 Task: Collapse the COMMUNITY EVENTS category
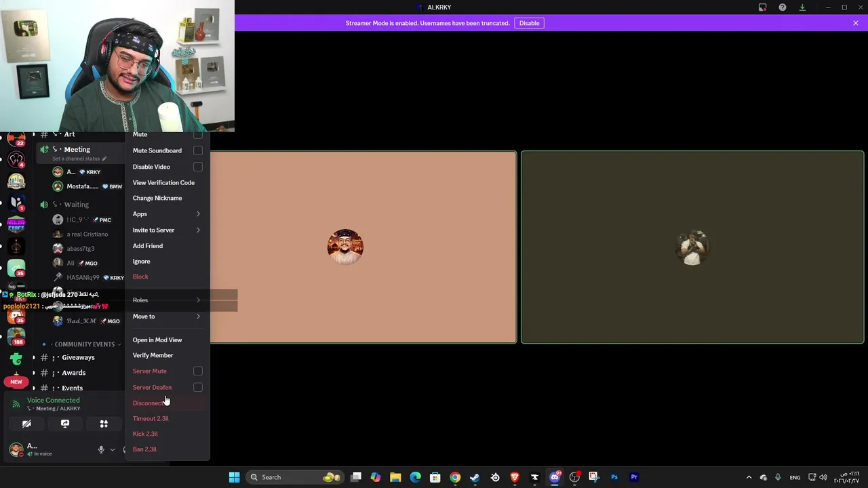click(85, 344)
